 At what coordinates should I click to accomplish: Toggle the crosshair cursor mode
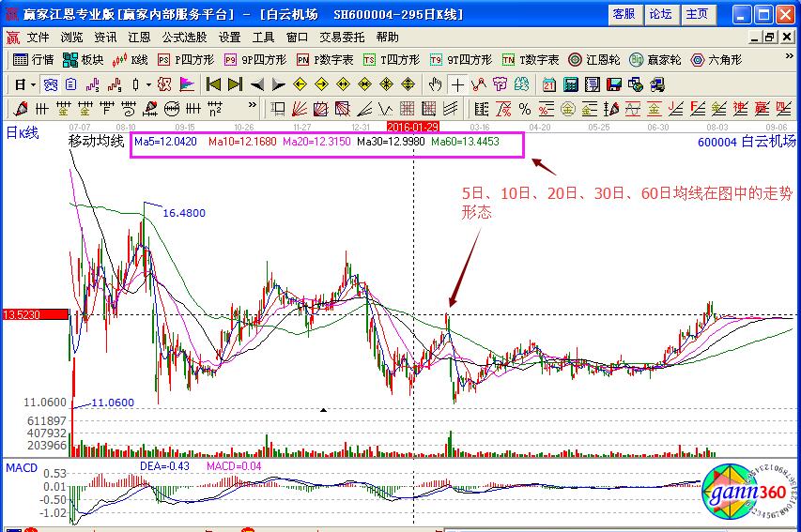[x=458, y=84]
